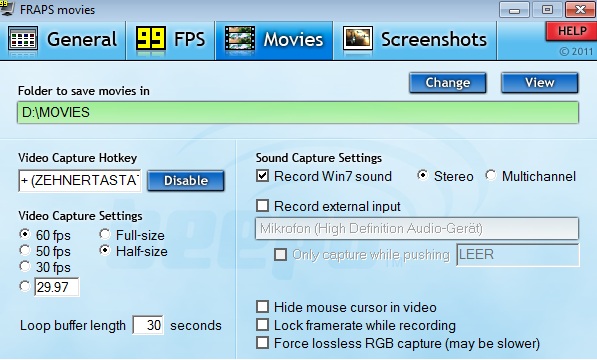This screenshot has width=597, height=360.
Task: Enable Hide mouse cursor in video
Action: (x=262, y=306)
